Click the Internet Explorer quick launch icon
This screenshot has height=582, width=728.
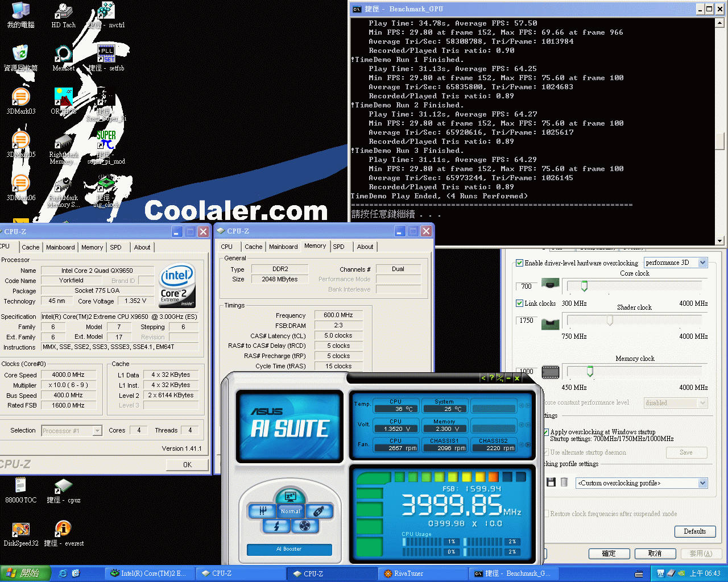(63, 573)
